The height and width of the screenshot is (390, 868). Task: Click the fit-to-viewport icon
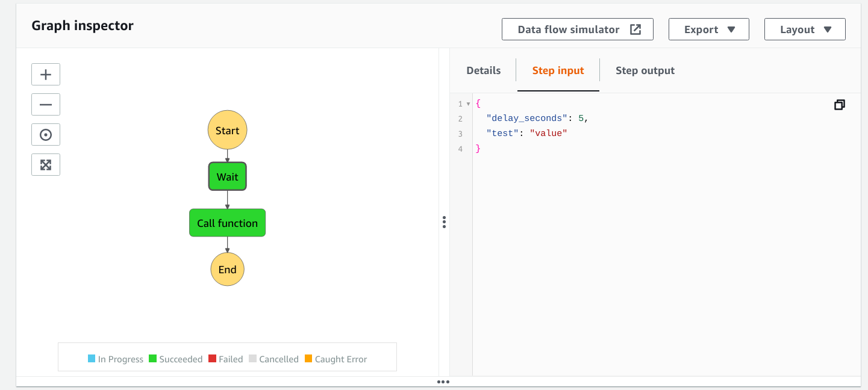coord(46,164)
